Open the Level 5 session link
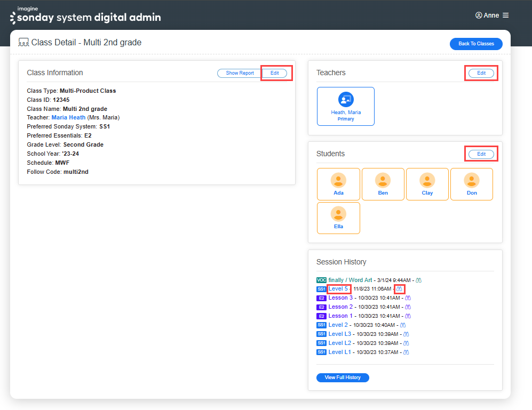The width and height of the screenshot is (532, 410). pos(338,288)
